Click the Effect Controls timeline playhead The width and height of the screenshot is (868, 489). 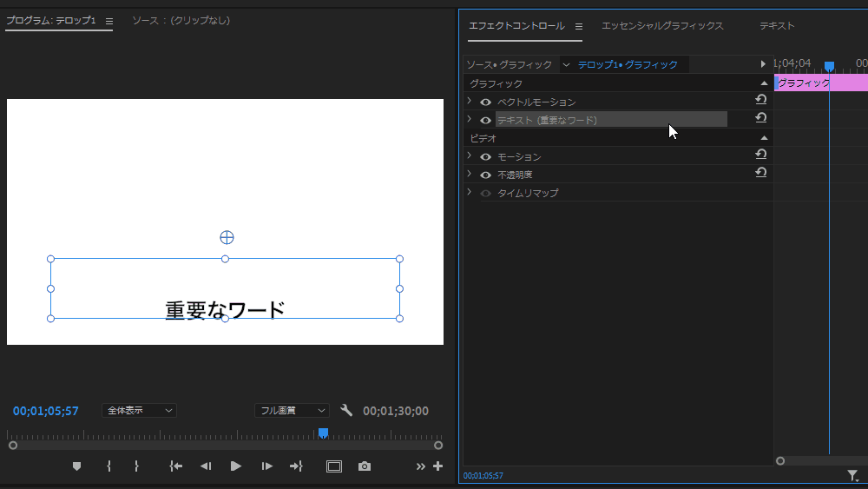tap(829, 67)
